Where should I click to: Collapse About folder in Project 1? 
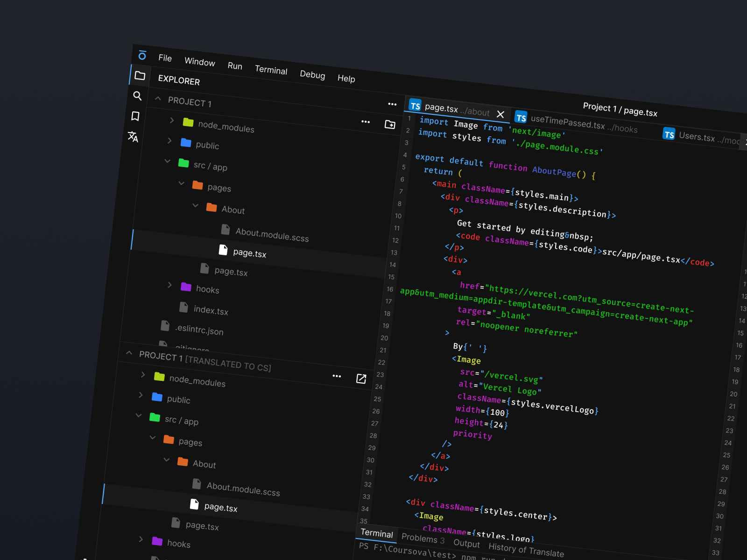point(196,205)
